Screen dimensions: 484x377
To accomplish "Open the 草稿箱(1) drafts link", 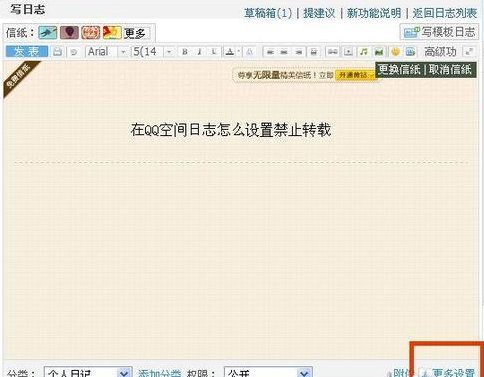I will [x=268, y=13].
